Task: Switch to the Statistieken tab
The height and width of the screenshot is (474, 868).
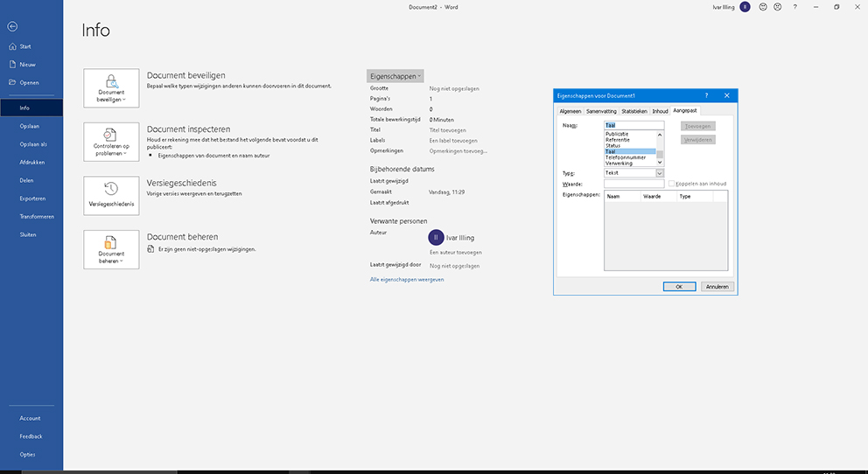Action: [x=633, y=111]
